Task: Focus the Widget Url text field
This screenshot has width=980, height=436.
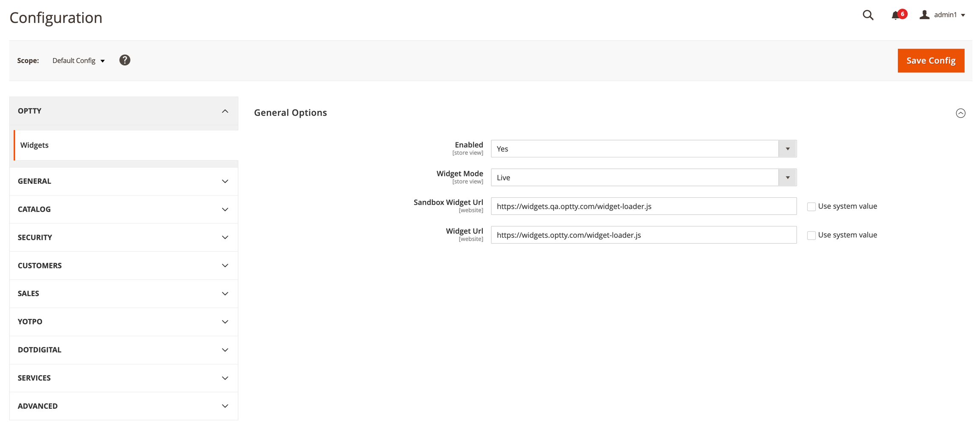Action: click(x=643, y=235)
